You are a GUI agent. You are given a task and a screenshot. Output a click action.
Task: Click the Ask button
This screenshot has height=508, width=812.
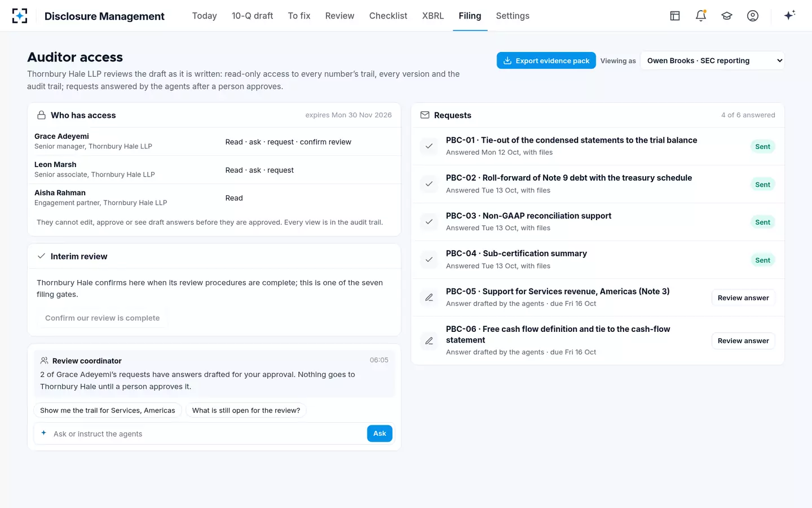(379, 433)
